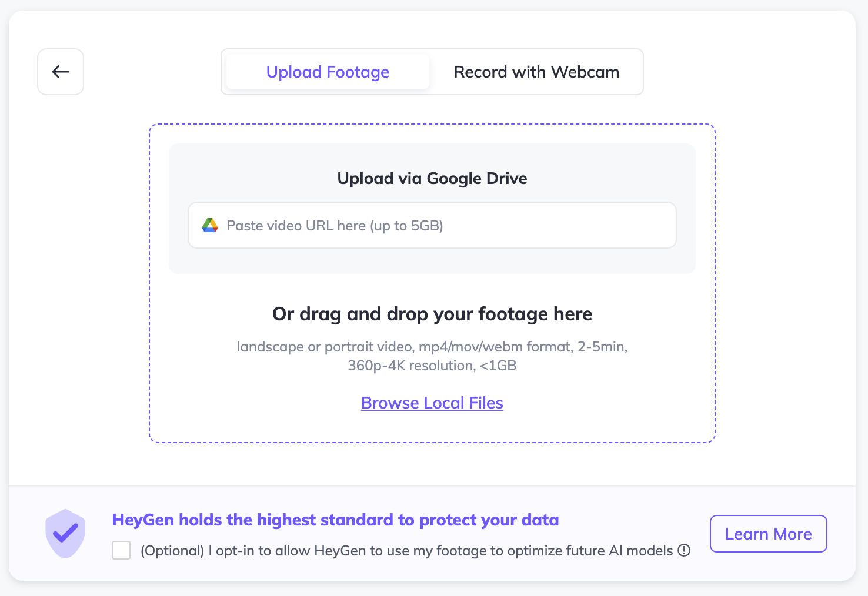Click the info icon beside opt-in text

(x=684, y=551)
